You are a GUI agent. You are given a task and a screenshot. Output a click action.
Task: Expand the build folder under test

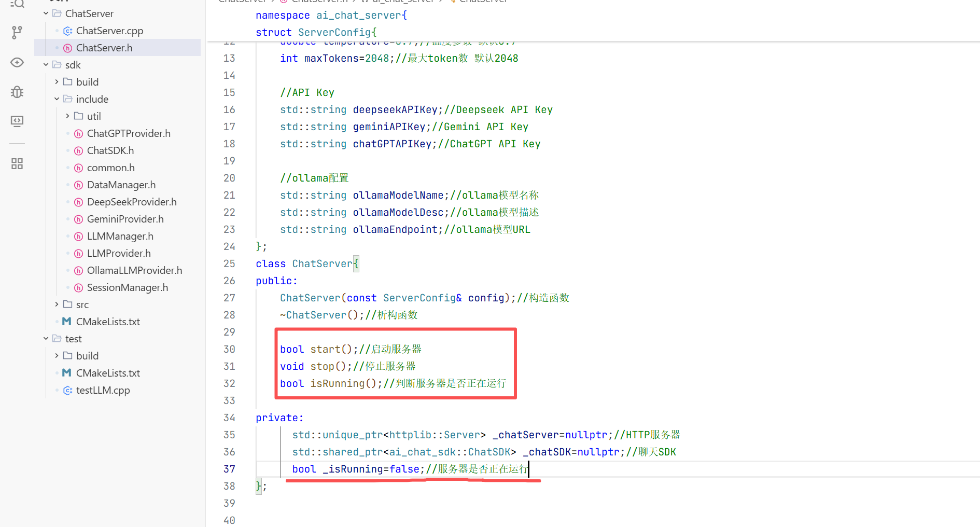coord(57,356)
